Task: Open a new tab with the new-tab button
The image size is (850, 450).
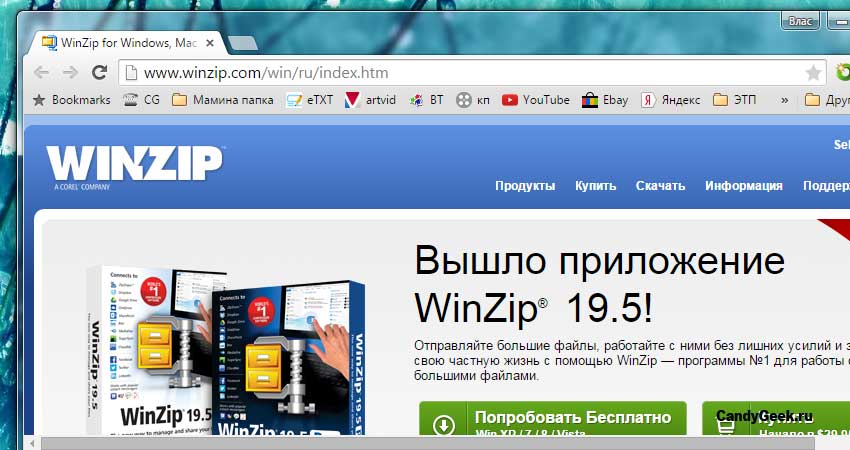Action: tap(243, 43)
